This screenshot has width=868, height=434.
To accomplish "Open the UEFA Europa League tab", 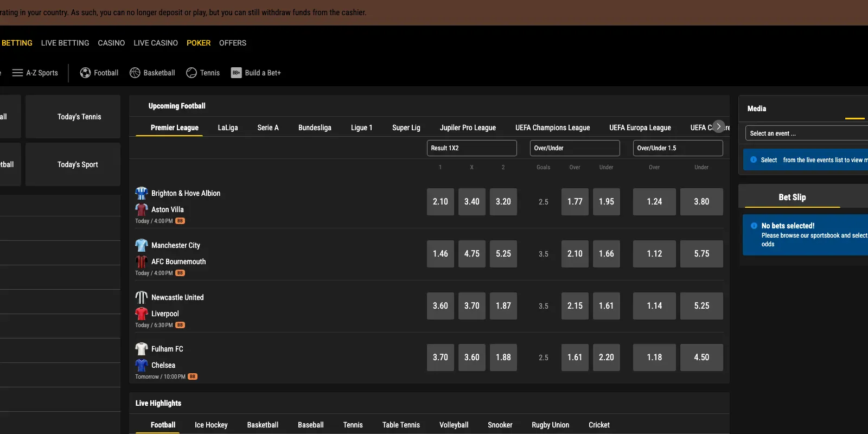I will coord(640,127).
